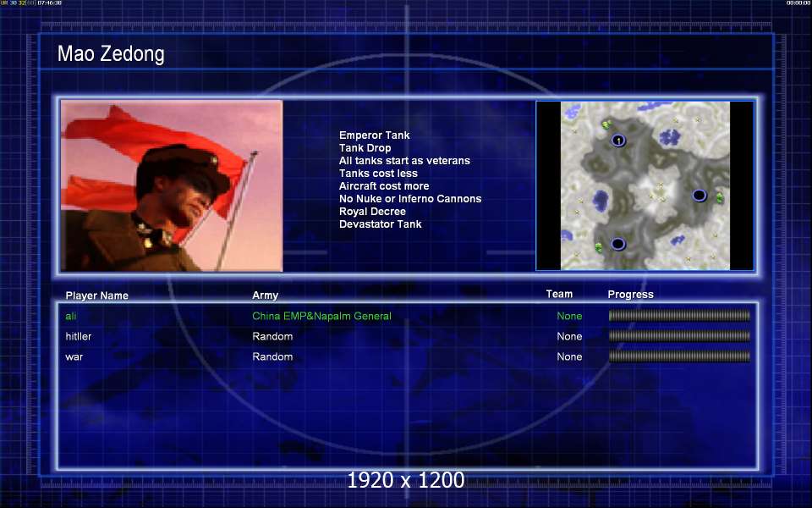Screen dimensions: 812x508
Task: Click the Emperor Tank ability text
Action: click(x=374, y=135)
